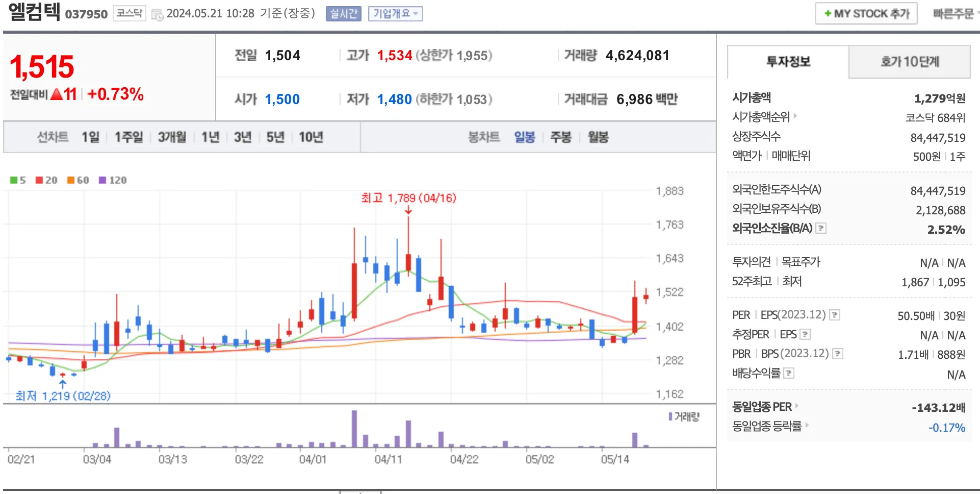Click the 동일업종 PER link
Viewport: 980px width, 494px height.
coord(762,407)
